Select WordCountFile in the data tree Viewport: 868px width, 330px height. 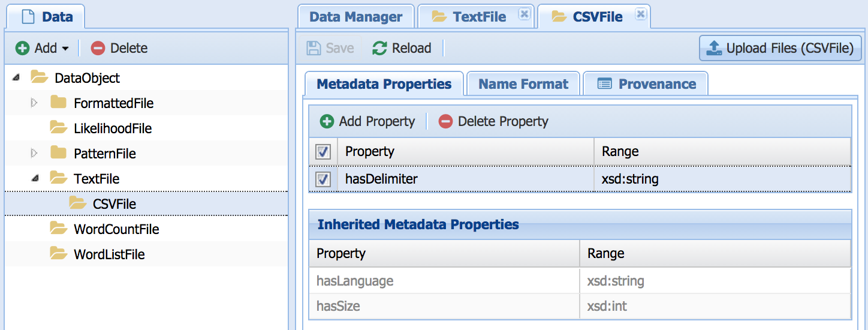click(x=116, y=229)
